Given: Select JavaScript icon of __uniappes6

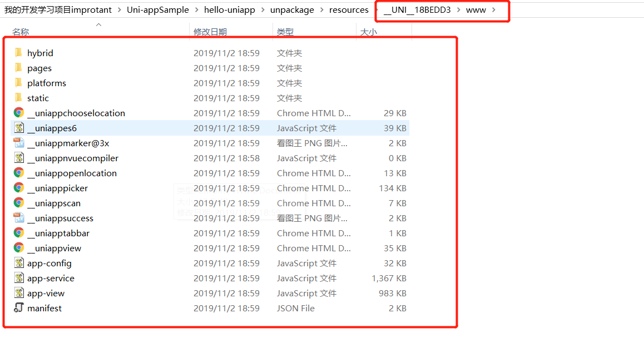Looking at the screenshot, I should coord(19,128).
